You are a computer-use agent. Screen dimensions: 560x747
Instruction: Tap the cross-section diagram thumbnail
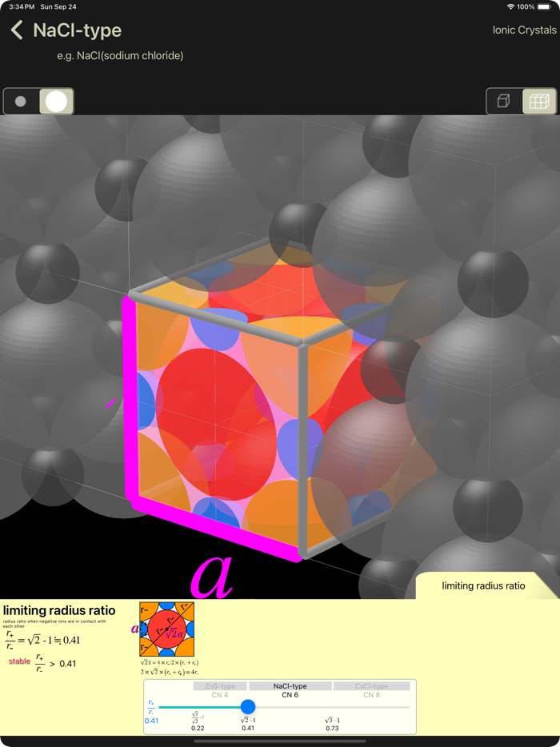167,629
